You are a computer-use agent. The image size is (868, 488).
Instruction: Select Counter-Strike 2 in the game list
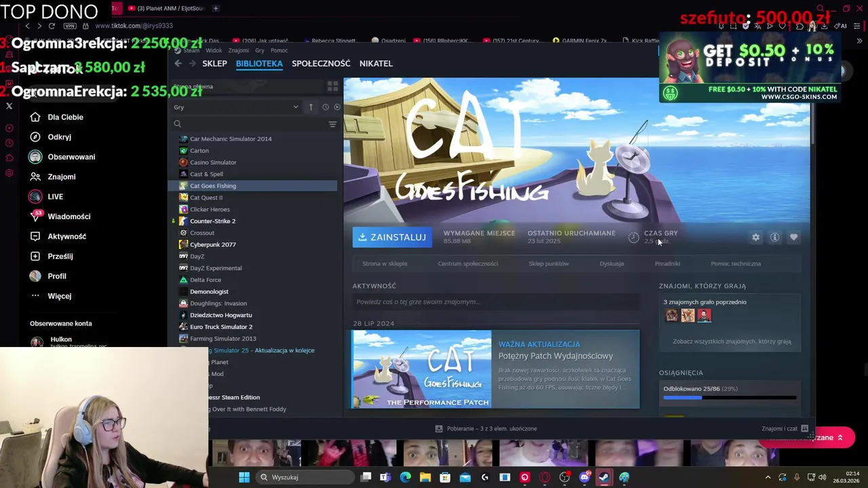(x=213, y=221)
